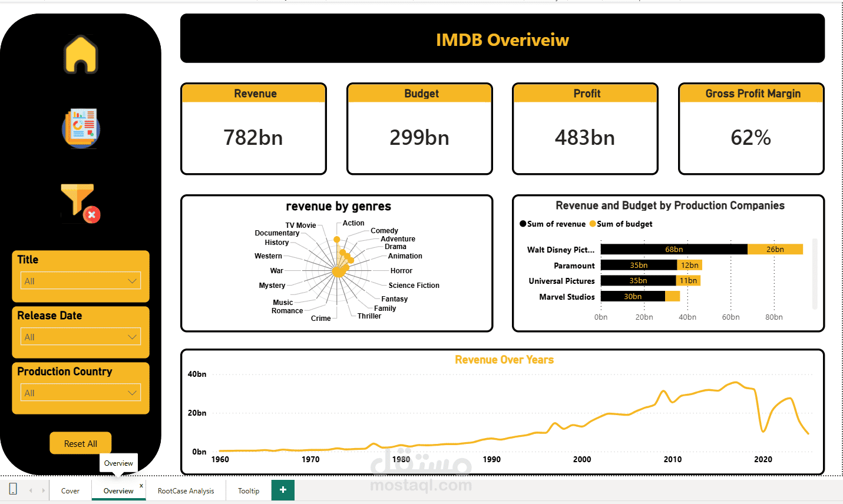This screenshot has width=843, height=504.
Task: Select the Overview page tab
Action: [118, 490]
